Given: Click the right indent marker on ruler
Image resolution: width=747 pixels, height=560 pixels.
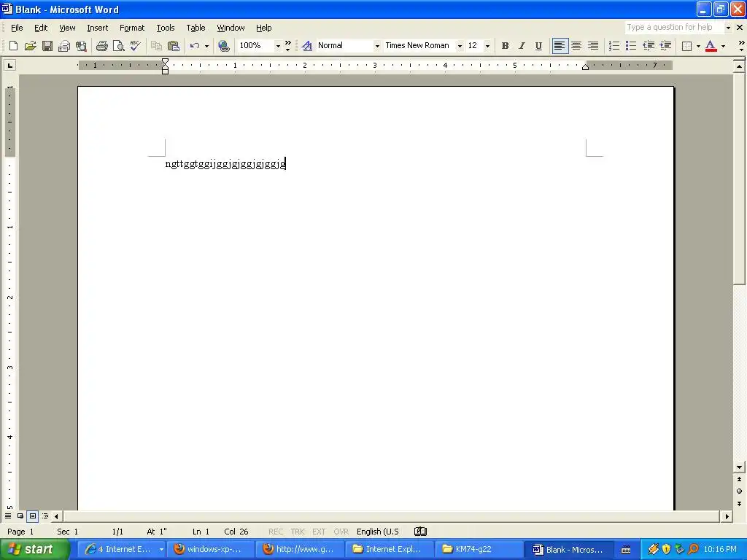Looking at the screenshot, I should coord(586,67).
